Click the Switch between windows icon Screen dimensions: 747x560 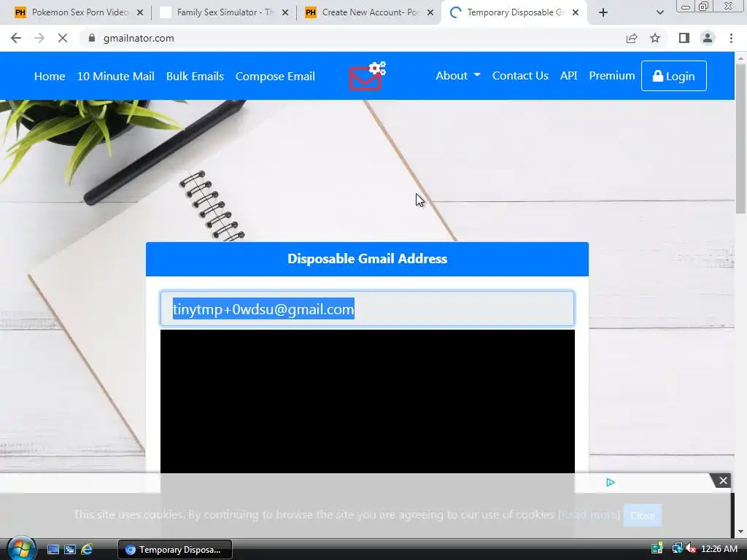pyautogui.click(x=70, y=550)
